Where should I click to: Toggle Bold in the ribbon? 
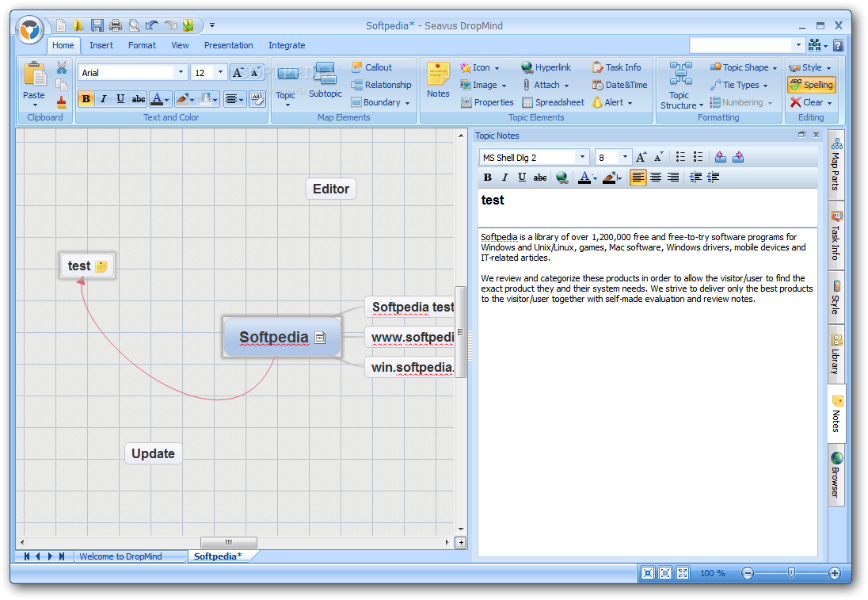[86, 99]
